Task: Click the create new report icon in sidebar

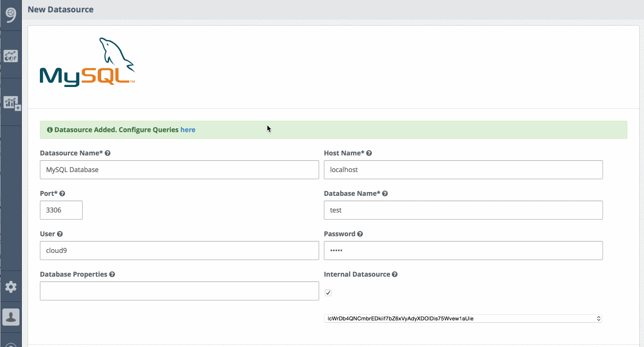Action: point(10,102)
